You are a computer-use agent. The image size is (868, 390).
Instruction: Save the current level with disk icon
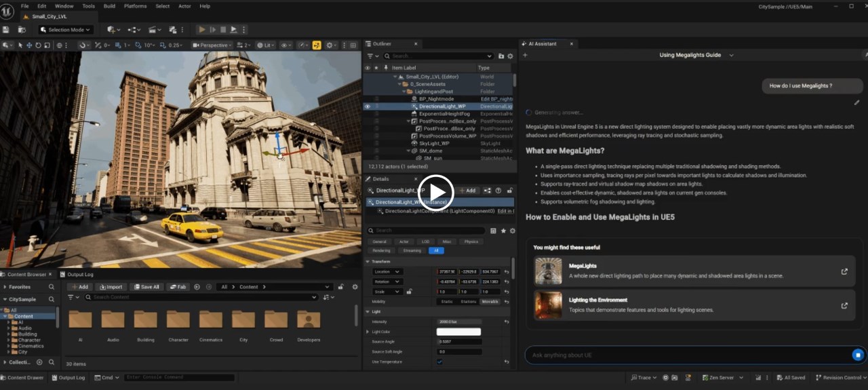click(6, 30)
